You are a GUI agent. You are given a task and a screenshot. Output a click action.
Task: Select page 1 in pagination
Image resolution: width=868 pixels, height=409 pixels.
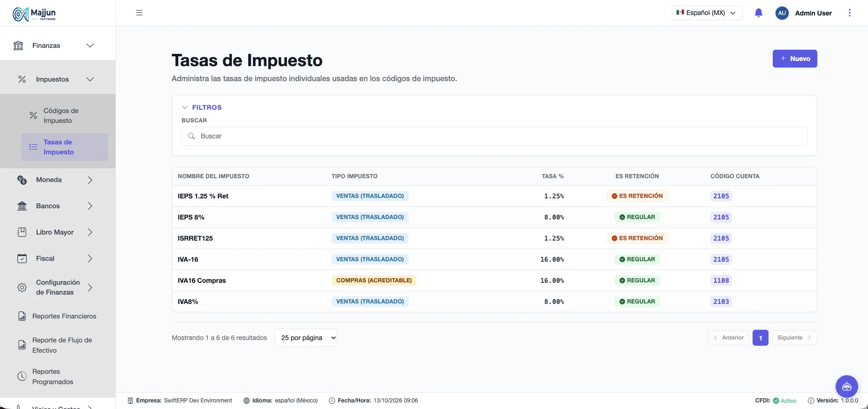761,338
